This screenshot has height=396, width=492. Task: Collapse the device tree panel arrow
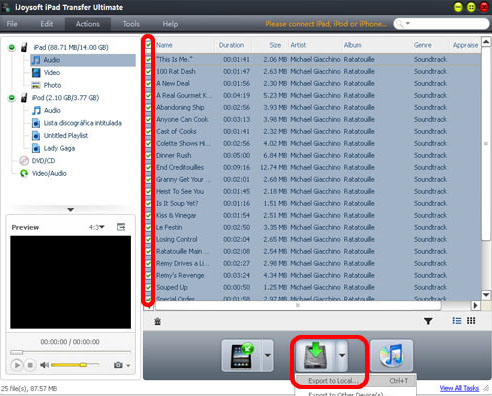click(70, 210)
